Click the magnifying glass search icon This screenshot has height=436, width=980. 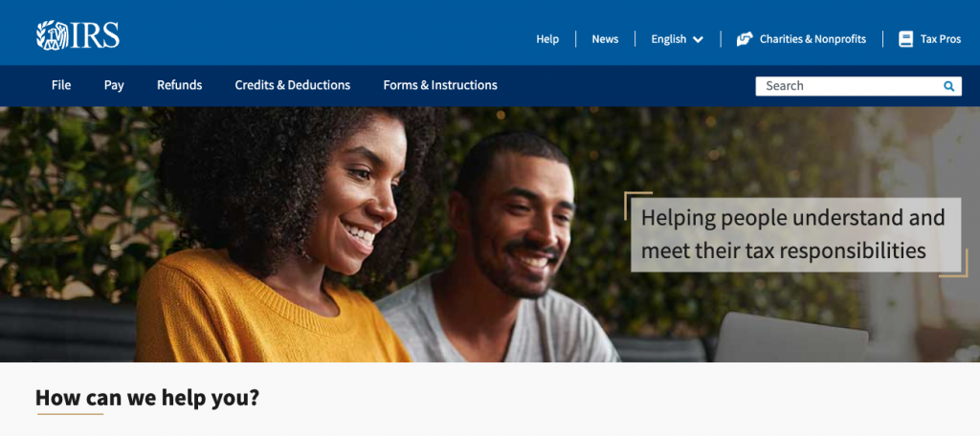click(948, 86)
